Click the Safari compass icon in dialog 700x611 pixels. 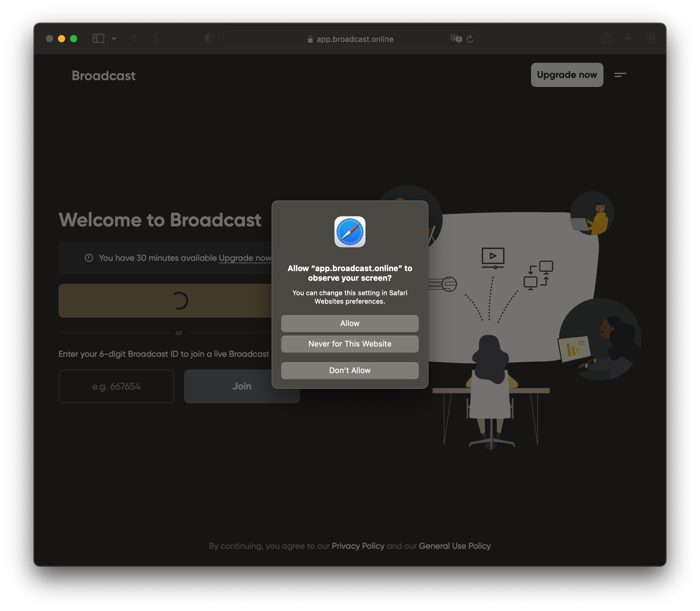coord(350,232)
